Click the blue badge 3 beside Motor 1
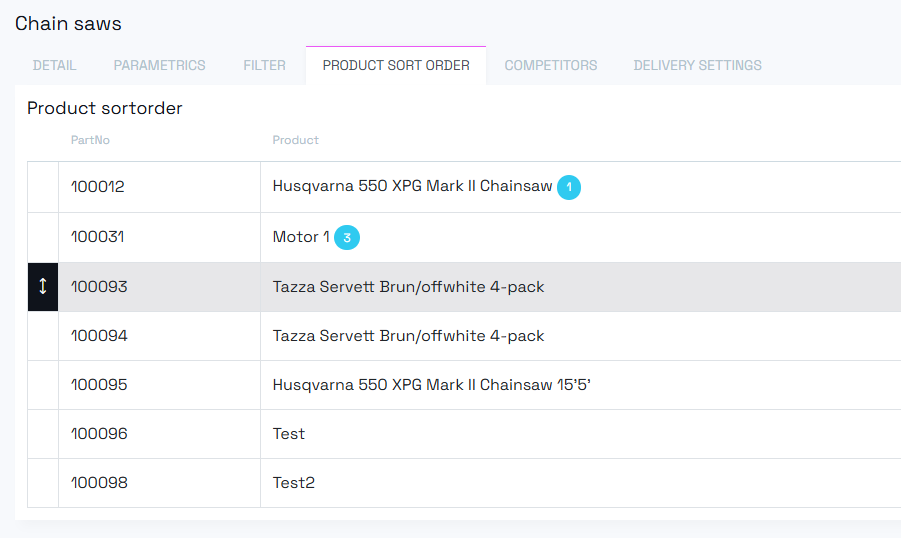This screenshot has height=538, width=901. point(347,238)
